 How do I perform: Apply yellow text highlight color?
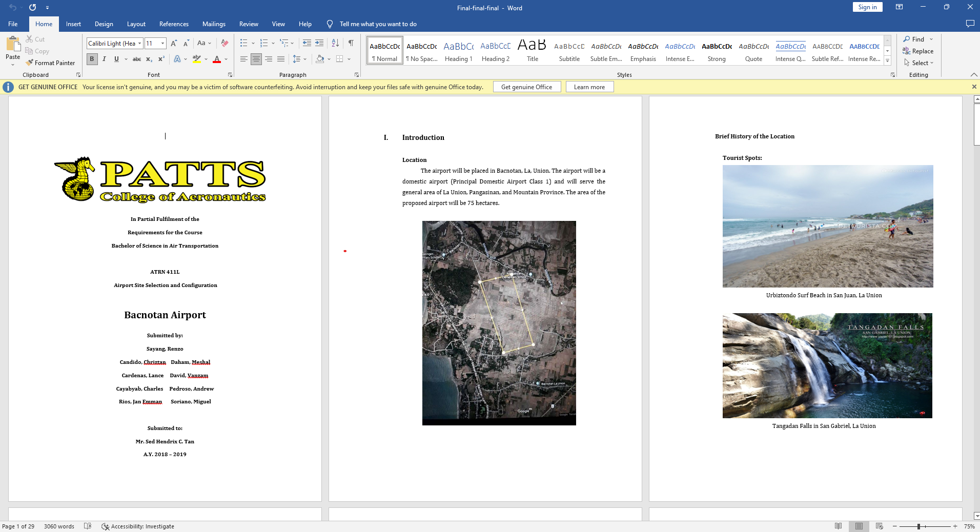(197, 59)
